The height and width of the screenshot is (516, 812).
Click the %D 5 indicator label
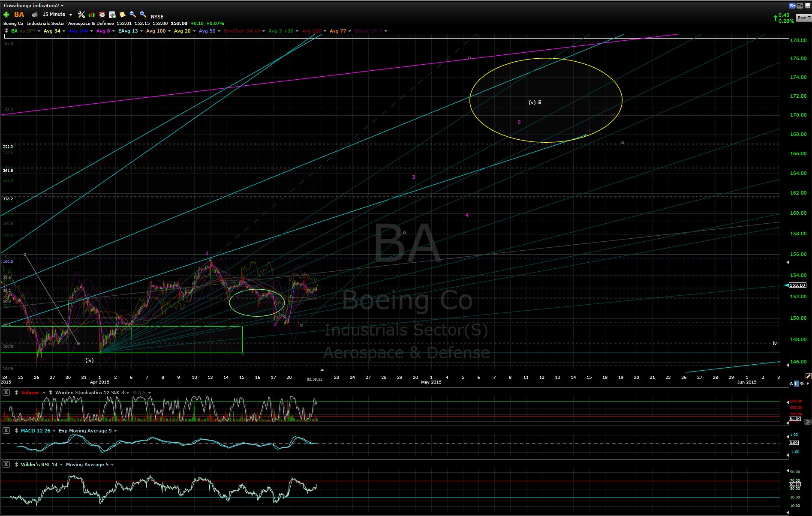pos(139,393)
